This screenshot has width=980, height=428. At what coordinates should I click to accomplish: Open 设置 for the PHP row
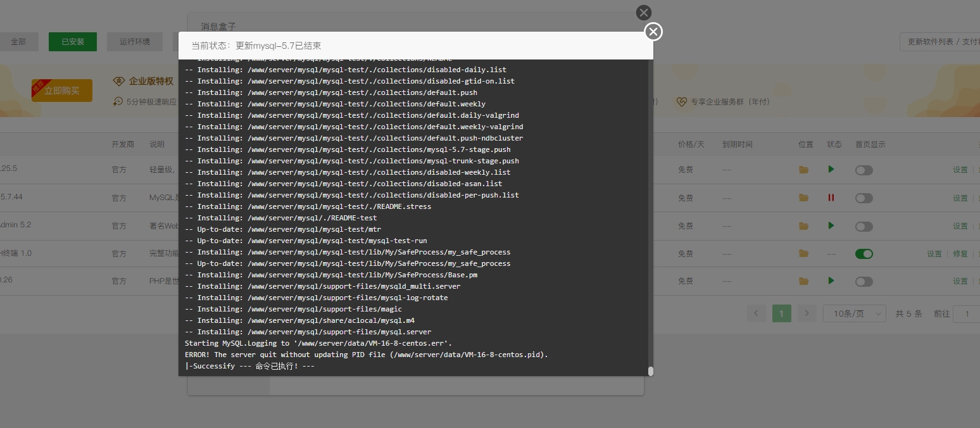[x=960, y=281]
